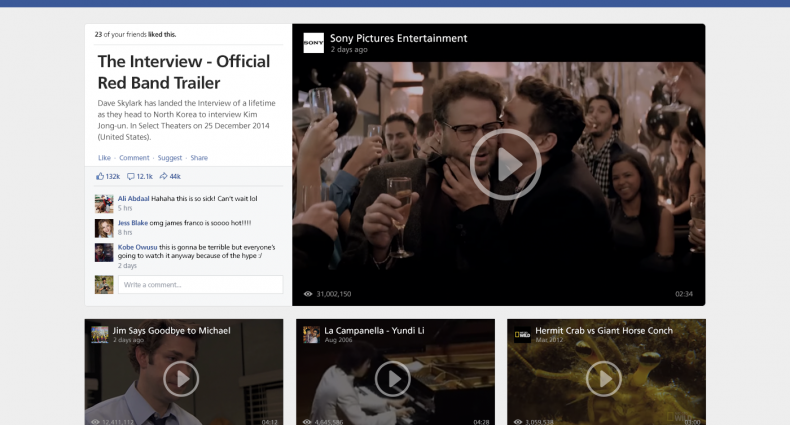Focus the Write a comment field
This screenshot has height=425, width=790.
[x=200, y=285]
